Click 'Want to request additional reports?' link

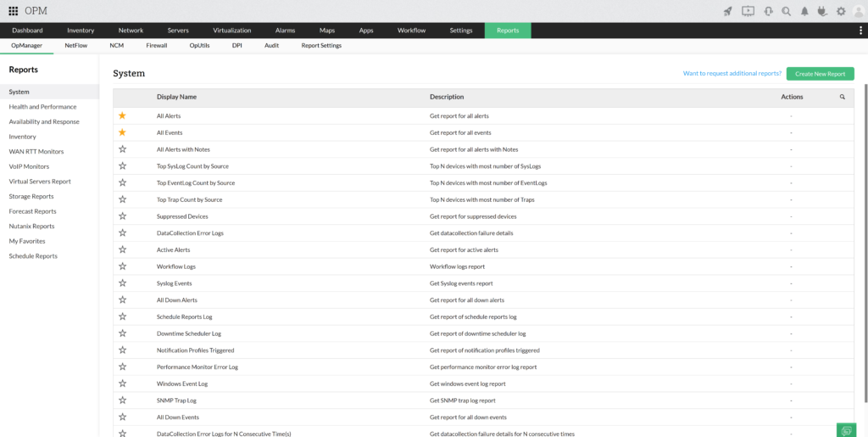point(732,74)
